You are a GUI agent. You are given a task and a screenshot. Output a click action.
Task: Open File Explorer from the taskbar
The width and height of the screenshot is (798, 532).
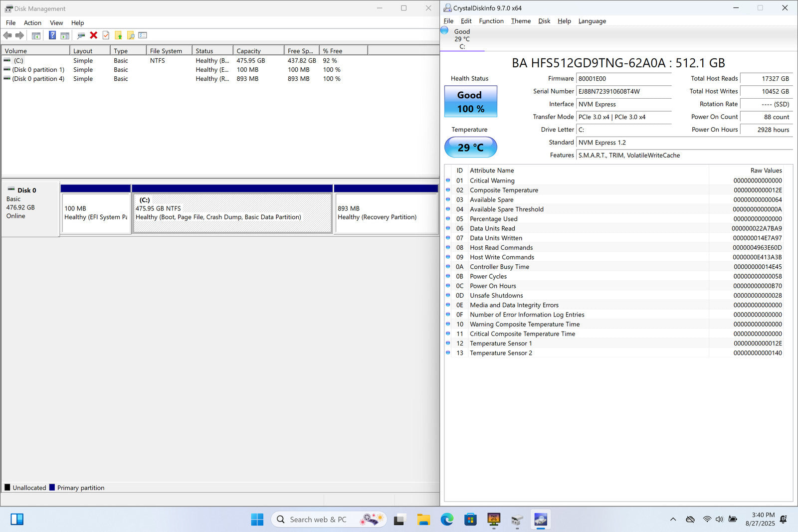(423, 520)
